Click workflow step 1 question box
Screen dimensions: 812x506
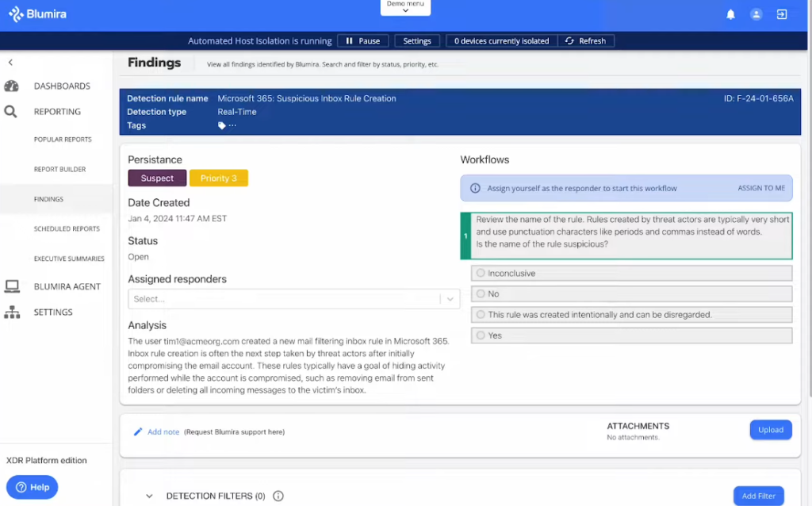click(626, 236)
